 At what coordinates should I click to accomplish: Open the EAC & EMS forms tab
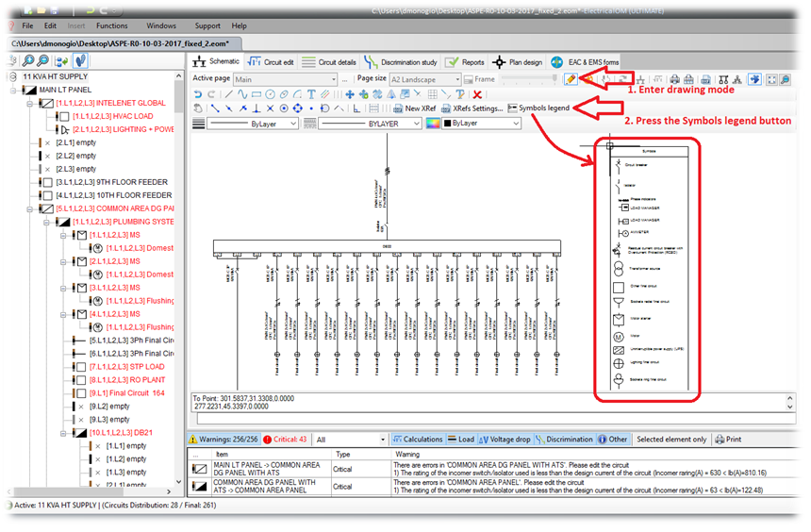coord(585,62)
